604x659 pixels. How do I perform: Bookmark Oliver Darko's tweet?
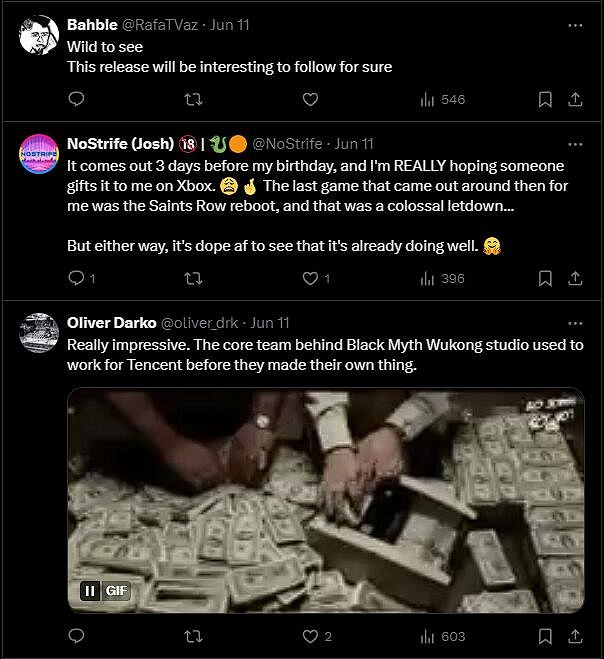(x=545, y=636)
